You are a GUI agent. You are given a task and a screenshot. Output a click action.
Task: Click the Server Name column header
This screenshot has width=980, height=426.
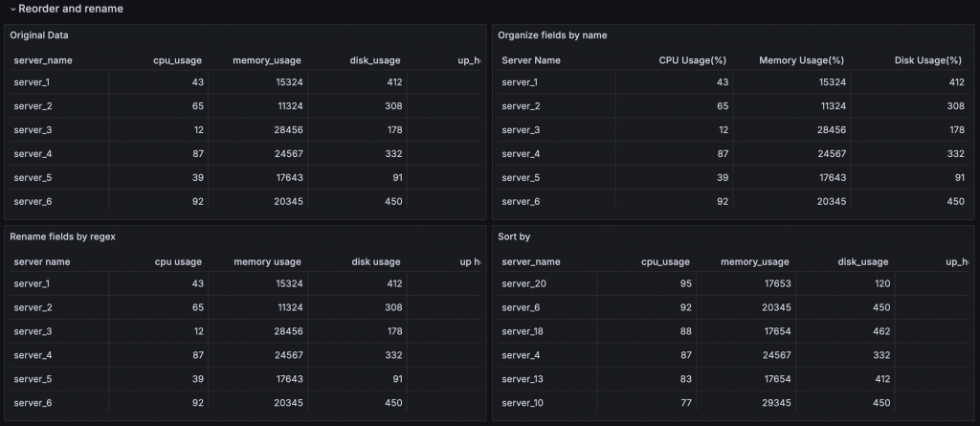pyautogui.click(x=531, y=60)
